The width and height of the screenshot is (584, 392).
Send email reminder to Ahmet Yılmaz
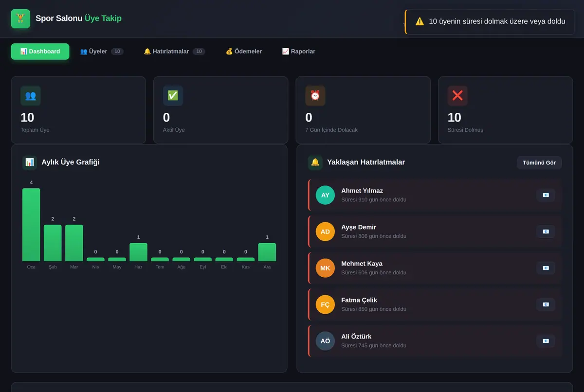pyautogui.click(x=546, y=195)
